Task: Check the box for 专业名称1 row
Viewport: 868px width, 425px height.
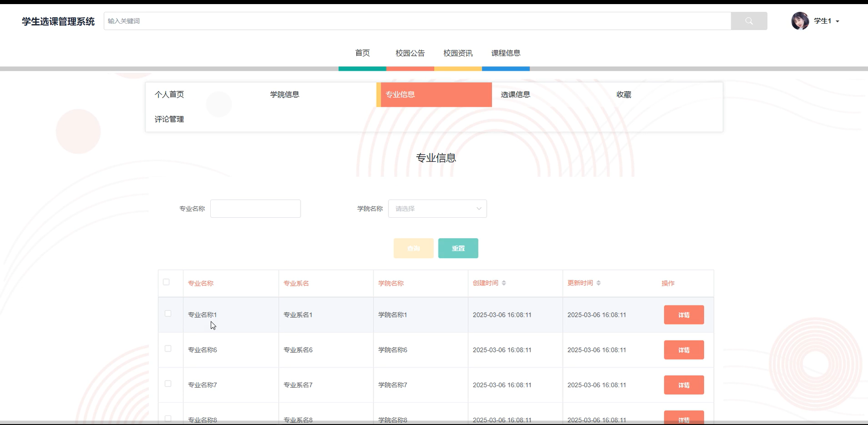Action: coord(168,314)
